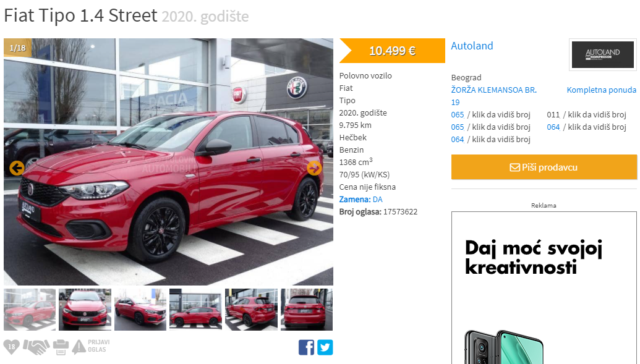Select the front-view car thumbnail

[x=85, y=310]
